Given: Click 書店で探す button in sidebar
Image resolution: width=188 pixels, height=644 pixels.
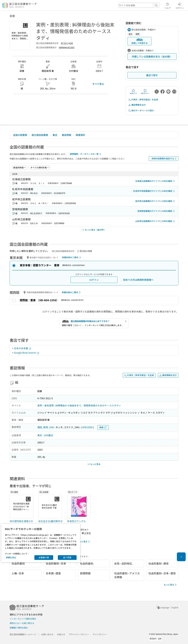Looking at the screenshot, I should [x=152, y=75].
